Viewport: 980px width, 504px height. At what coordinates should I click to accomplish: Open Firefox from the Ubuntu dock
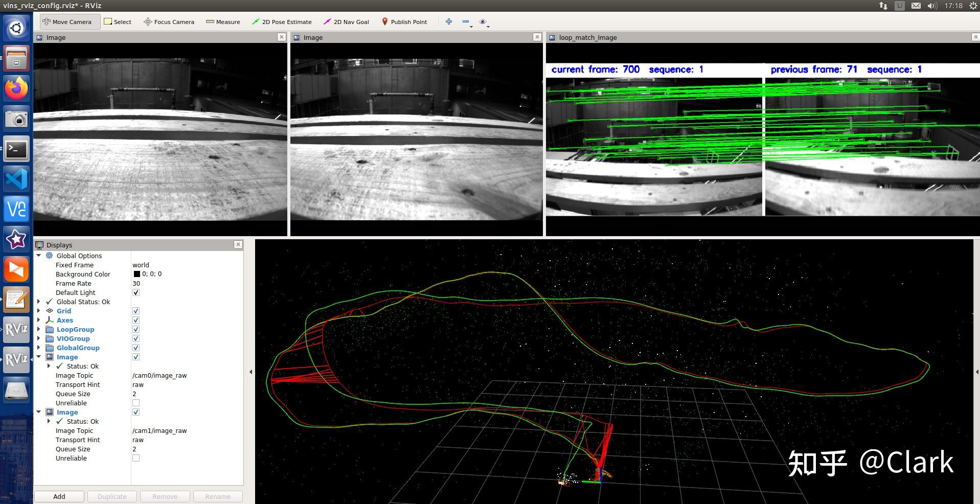tap(16, 89)
